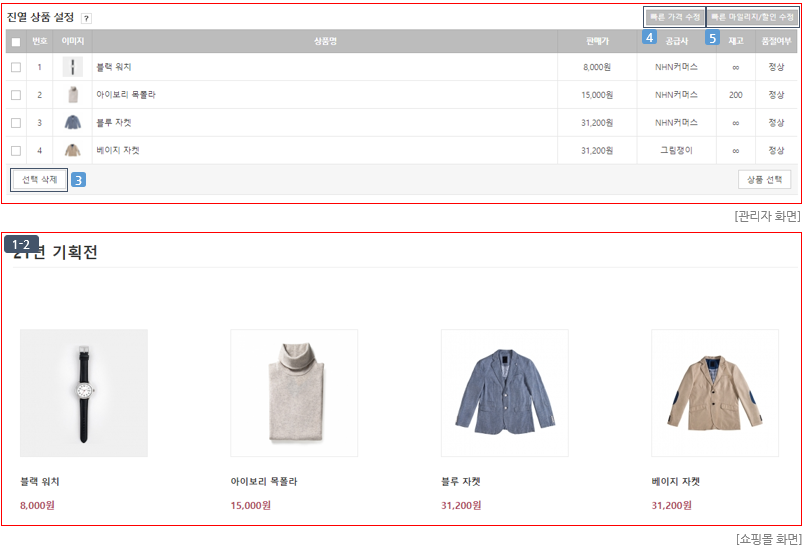807x553 pixels.
Task: Open the large 베이지 자켓 product photo
Action: click(x=715, y=393)
